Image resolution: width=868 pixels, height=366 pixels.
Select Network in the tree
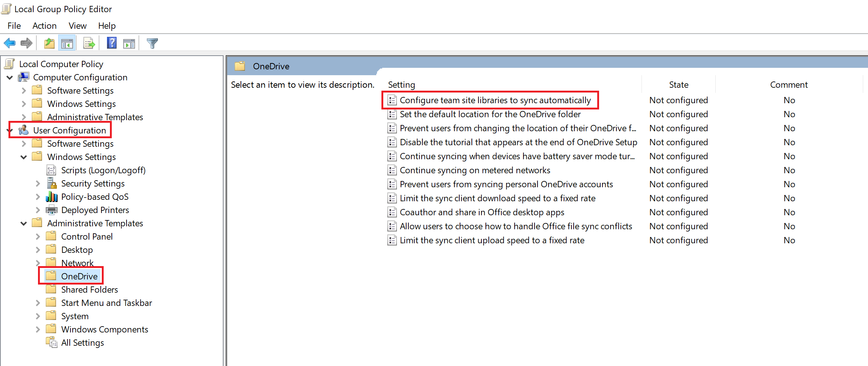pyautogui.click(x=77, y=263)
